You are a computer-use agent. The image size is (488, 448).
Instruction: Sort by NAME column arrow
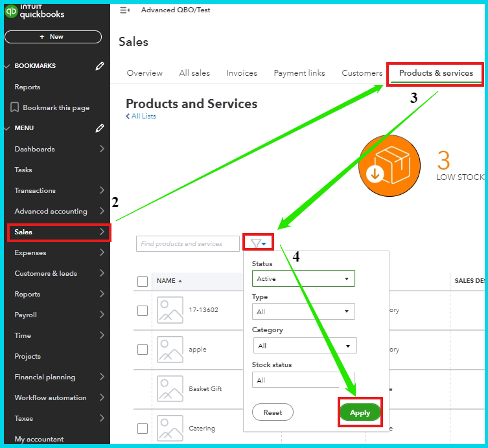click(180, 281)
